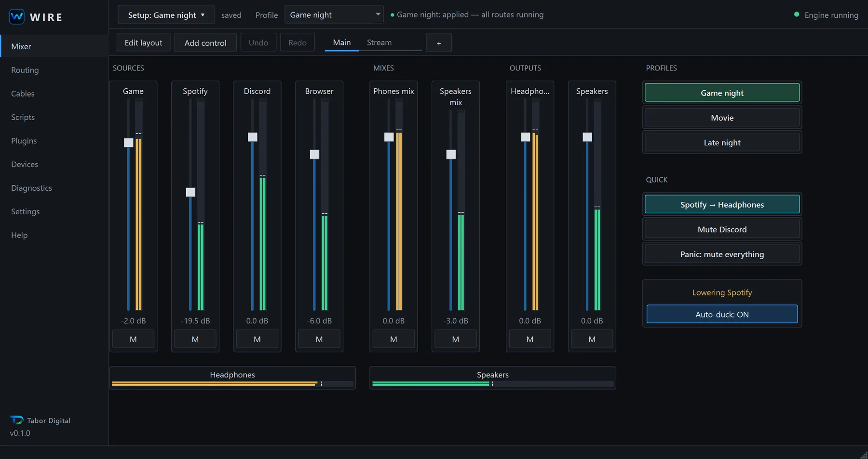The width and height of the screenshot is (868, 459).
Task: Click the Mute Discord quick button
Action: pyautogui.click(x=722, y=229)
